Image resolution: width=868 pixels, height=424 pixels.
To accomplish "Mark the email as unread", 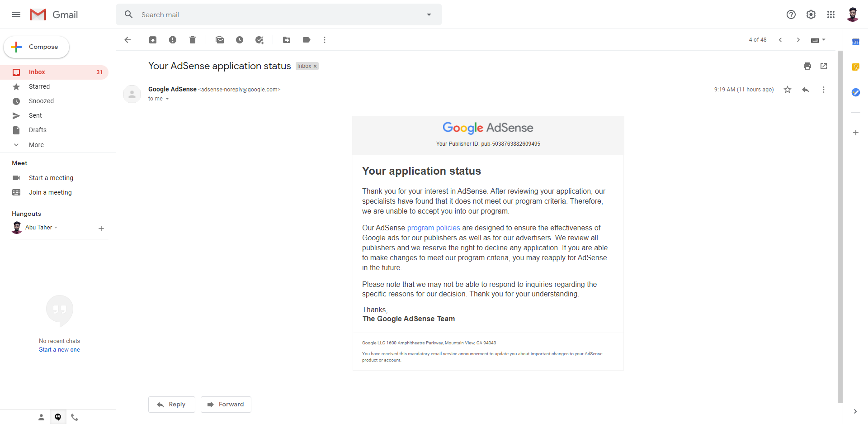I will (x=220, y=40).
